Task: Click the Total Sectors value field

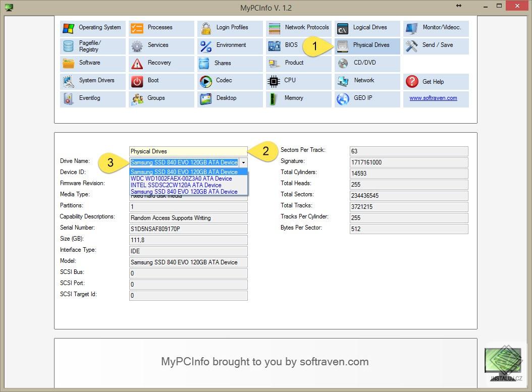Action: [x=409, y=194]
